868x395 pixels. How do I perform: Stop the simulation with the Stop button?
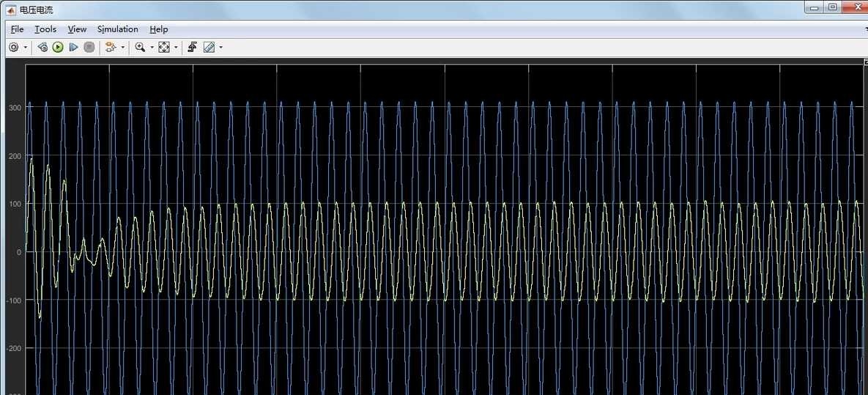click(x=89, y=48)
